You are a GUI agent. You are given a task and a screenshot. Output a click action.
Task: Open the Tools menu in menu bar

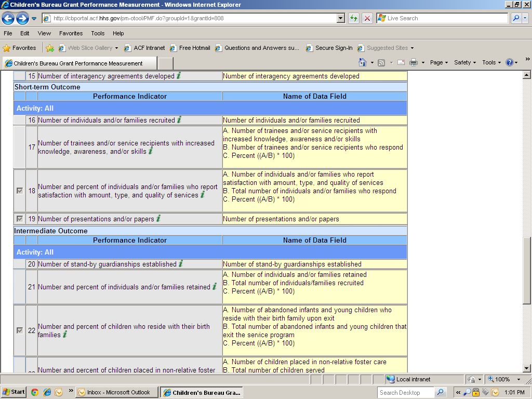(98, 33)
